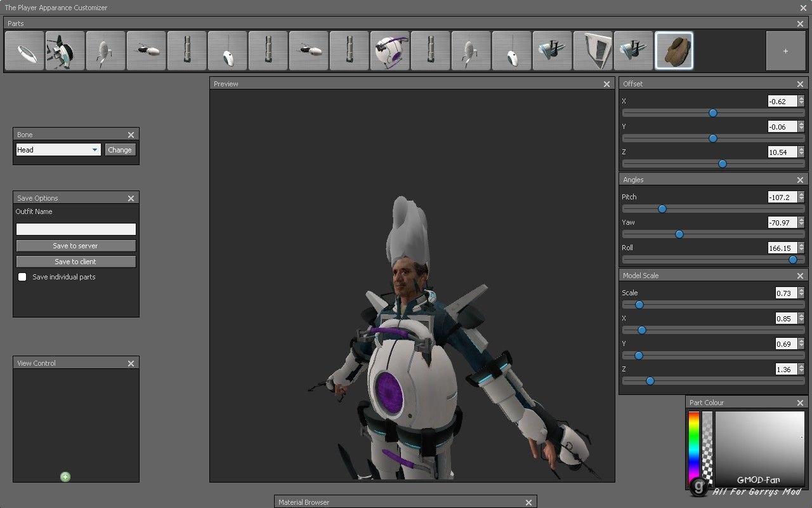Close the View Control panel
This screenshot has width=812, height=508.
click(131, 363)
